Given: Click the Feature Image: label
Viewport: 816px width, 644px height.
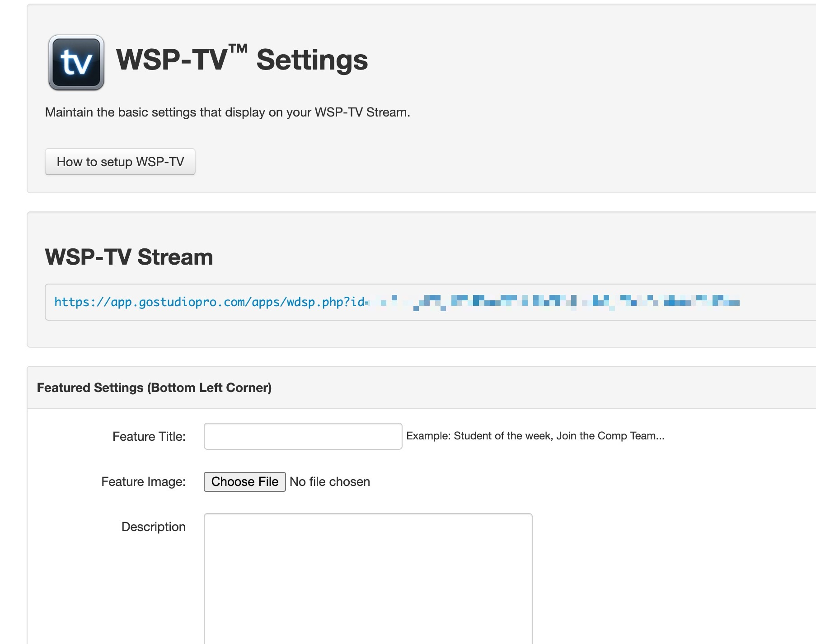Looking at the screenshot, I should click(144, 482).
